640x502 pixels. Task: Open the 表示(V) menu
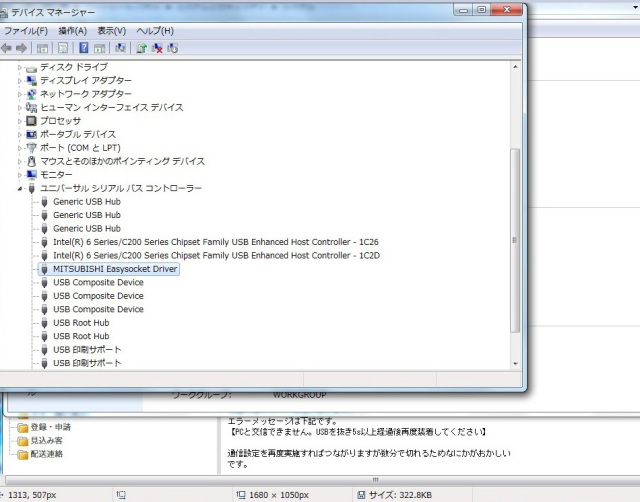(x=111, y=31)
